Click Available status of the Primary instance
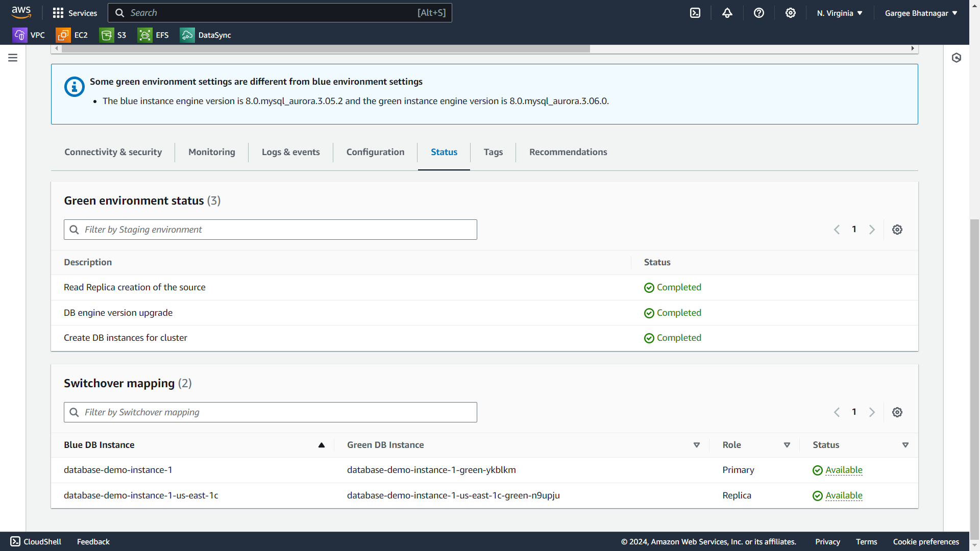 (843, 470)
